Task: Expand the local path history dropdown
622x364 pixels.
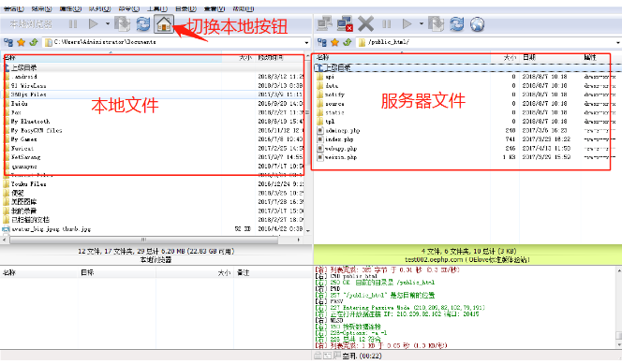Action: point(306,42)
